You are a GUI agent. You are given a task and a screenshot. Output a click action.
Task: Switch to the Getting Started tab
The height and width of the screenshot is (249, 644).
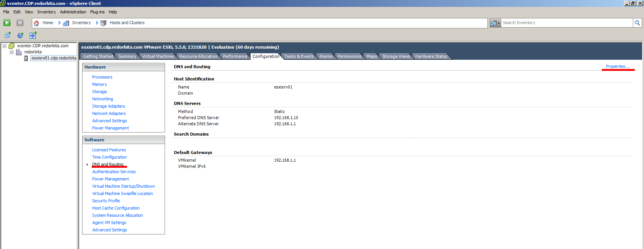tap(98, 56)
